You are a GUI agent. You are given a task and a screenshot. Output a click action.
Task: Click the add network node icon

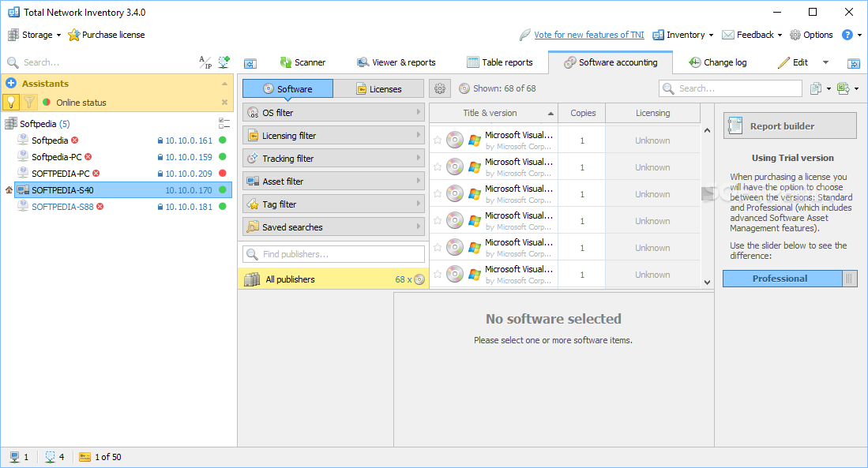224,62
